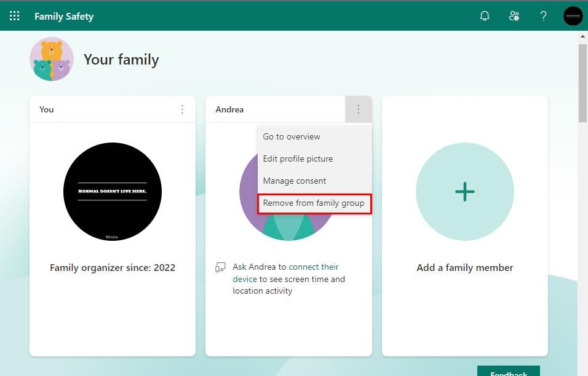Click Add a family member label
This screenshot has width=588, height=376.
coord(464,268)
